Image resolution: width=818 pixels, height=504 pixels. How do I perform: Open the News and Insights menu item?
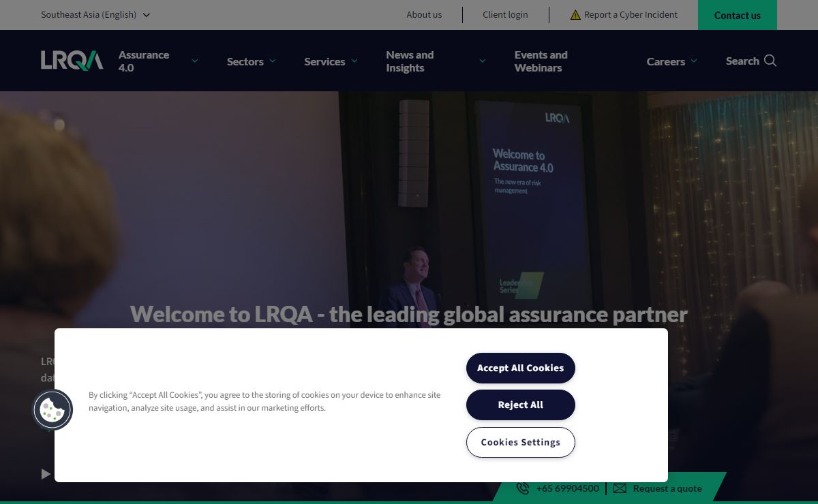click(410, 61)
